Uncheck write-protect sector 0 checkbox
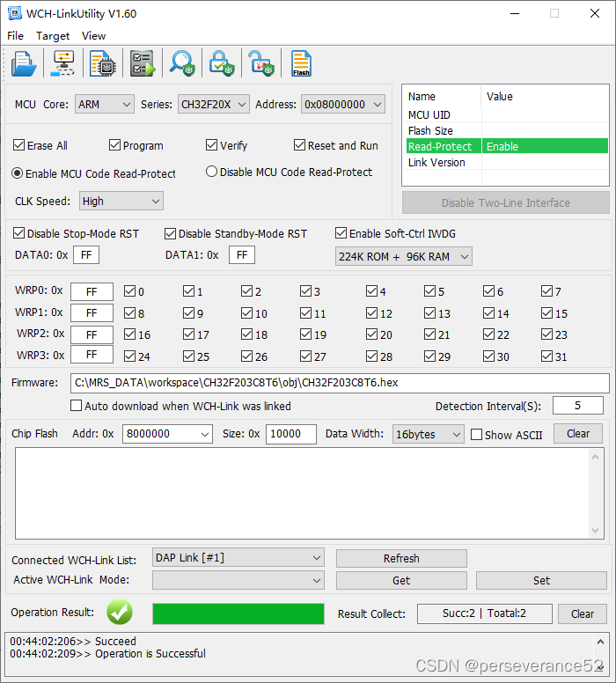This screenshot has height=683, width=616. click(x=129, y=291)
